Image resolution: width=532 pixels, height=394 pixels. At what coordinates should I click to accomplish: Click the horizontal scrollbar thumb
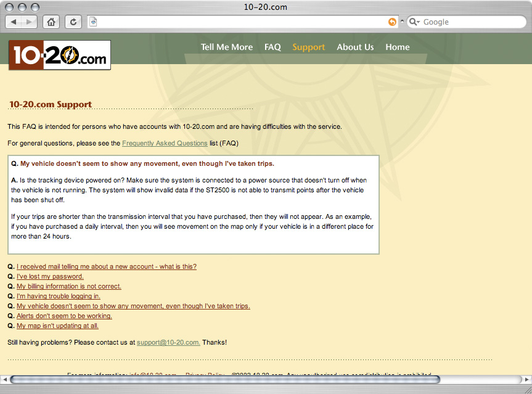225,379
